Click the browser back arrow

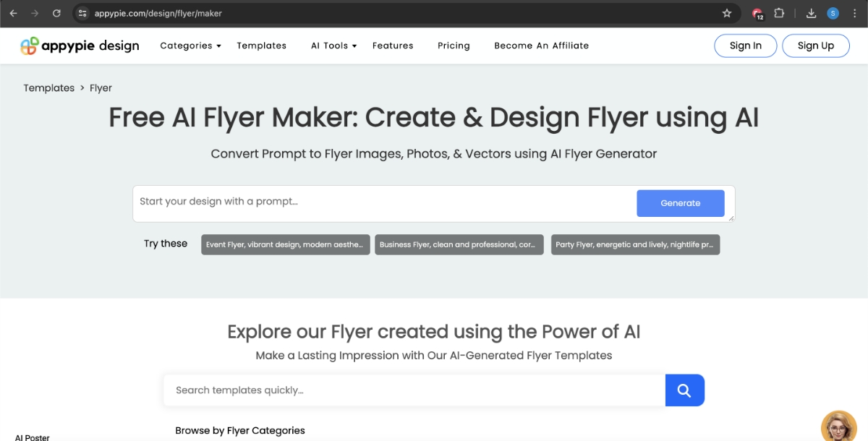[14, 13]
